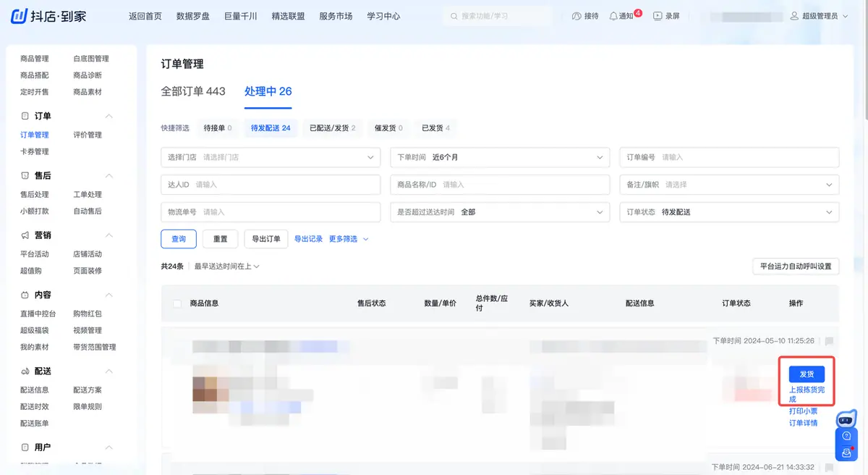This screenshot has width=868, height=475.
Task: Click the 导出订单 button
Action: point(266,239)
